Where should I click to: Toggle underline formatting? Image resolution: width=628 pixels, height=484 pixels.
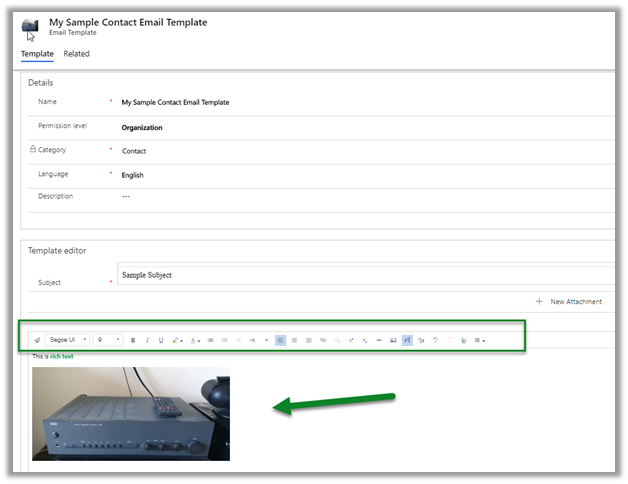(161, 340)
